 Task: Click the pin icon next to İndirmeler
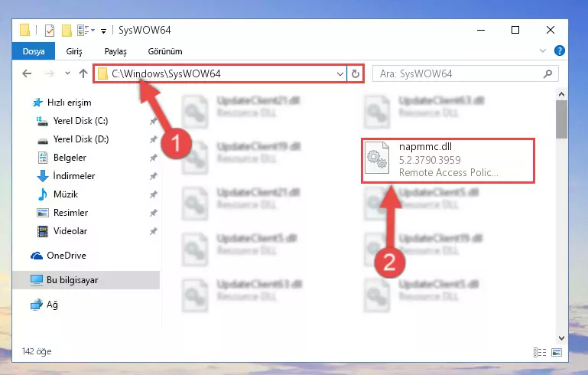[x=153, y=176]
